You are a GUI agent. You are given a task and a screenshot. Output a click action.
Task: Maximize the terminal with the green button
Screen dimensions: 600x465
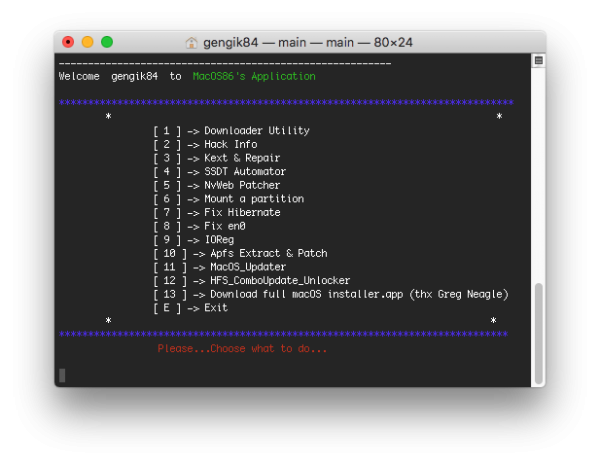(x=107, y=42)
